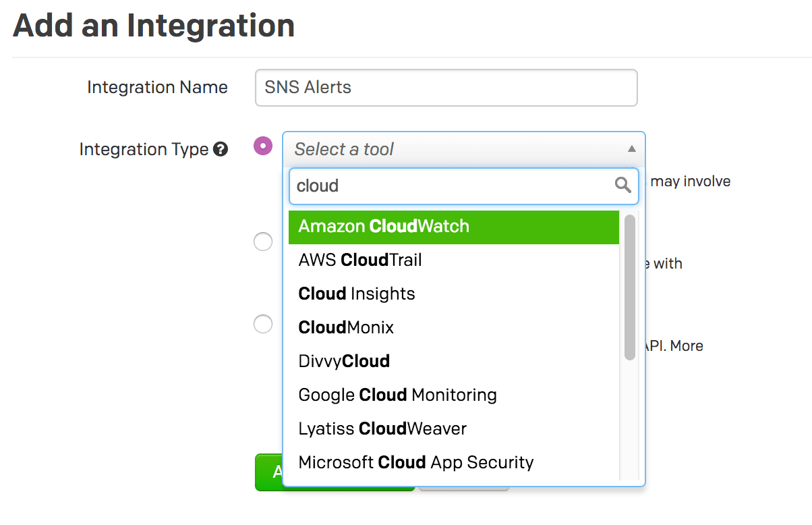The image size is (812, 525).
Task: Select the first Integration Type radio button
Action: 263,146
